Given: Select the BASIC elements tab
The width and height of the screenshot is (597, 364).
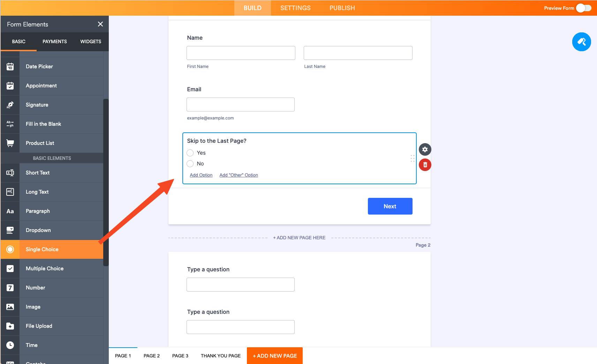Looking at the screenshot, I should point(19,41).
